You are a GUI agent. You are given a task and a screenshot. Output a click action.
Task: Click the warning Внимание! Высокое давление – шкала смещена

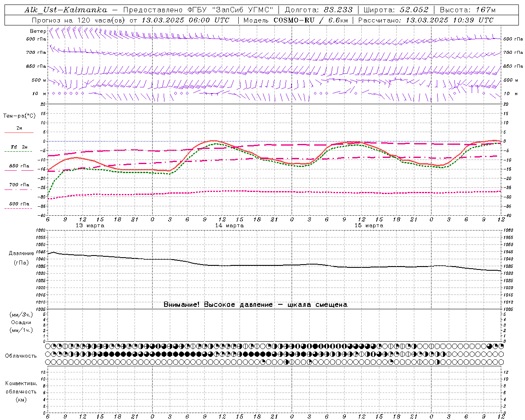tap(256, 305)
